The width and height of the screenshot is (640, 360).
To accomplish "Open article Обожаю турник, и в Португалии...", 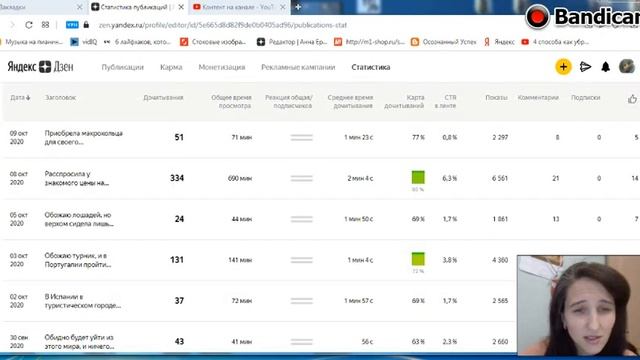I will [x=78, y=260].
